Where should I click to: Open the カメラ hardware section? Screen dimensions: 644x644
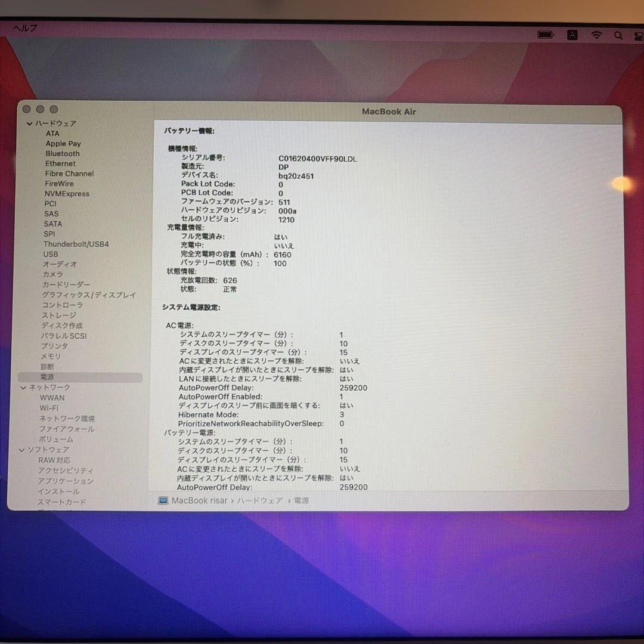point(52,274)
